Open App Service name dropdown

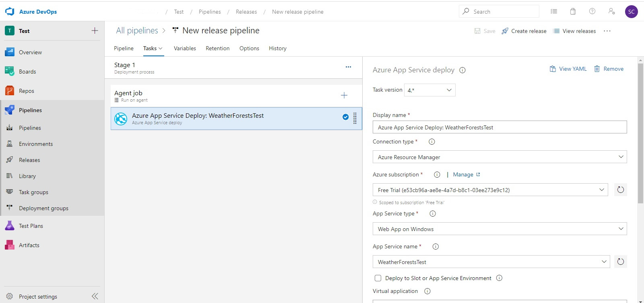coord(491,262)
